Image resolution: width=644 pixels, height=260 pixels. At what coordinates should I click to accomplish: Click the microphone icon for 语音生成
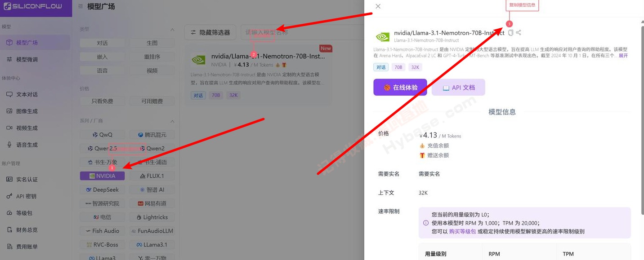click(9, 145)
